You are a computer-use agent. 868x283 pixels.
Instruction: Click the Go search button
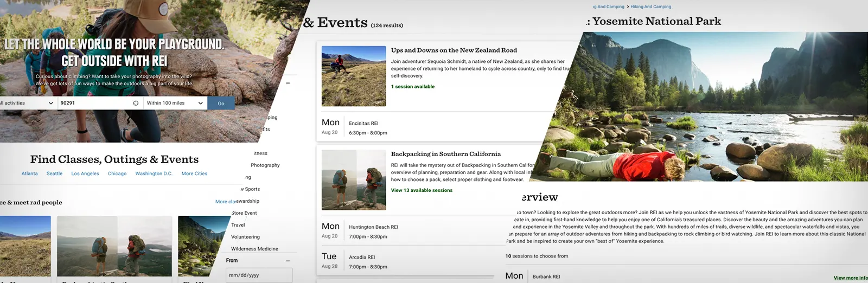pyautogui.click(x=221, y=103)
